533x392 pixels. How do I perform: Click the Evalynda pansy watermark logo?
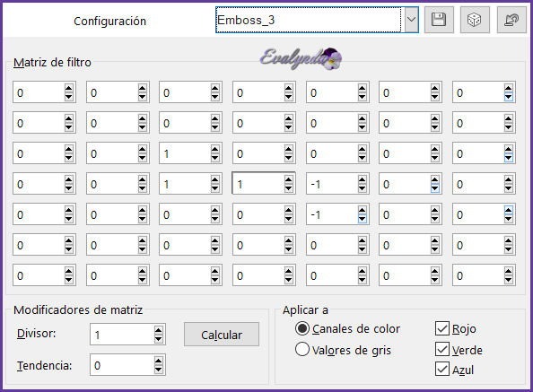coord(301,59)
